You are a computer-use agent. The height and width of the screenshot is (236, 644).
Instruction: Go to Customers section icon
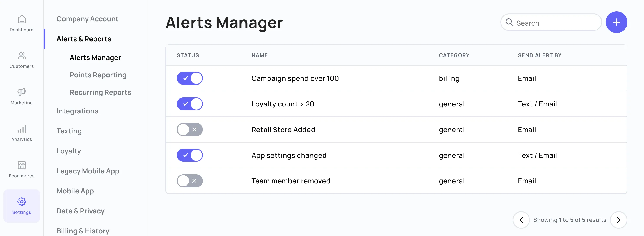click(x=22, y=56)
